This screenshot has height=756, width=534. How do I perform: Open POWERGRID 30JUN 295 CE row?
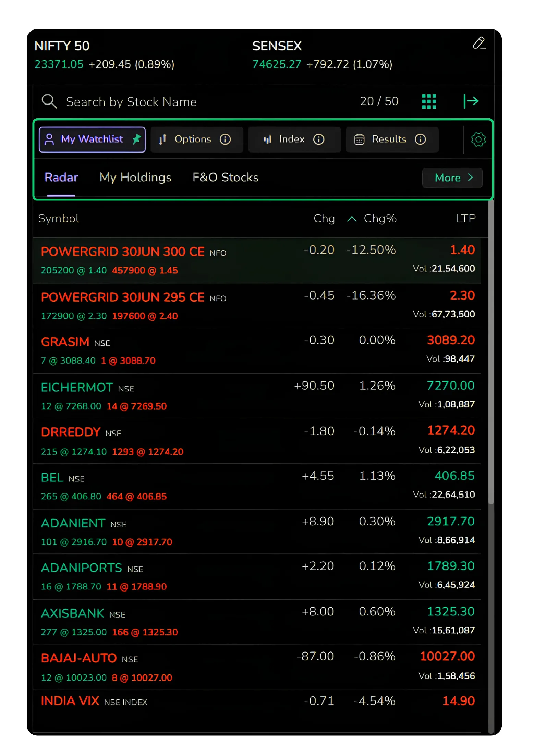point(257,306)
